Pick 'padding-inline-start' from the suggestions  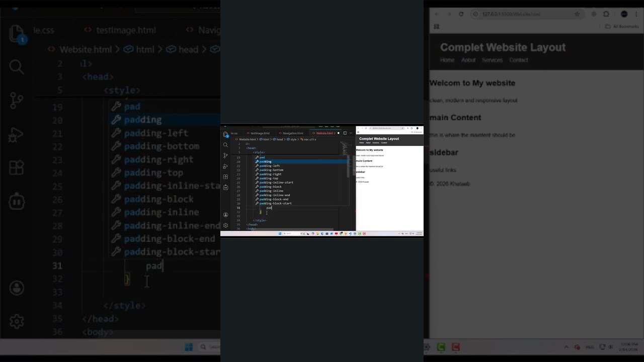point(300,183)
